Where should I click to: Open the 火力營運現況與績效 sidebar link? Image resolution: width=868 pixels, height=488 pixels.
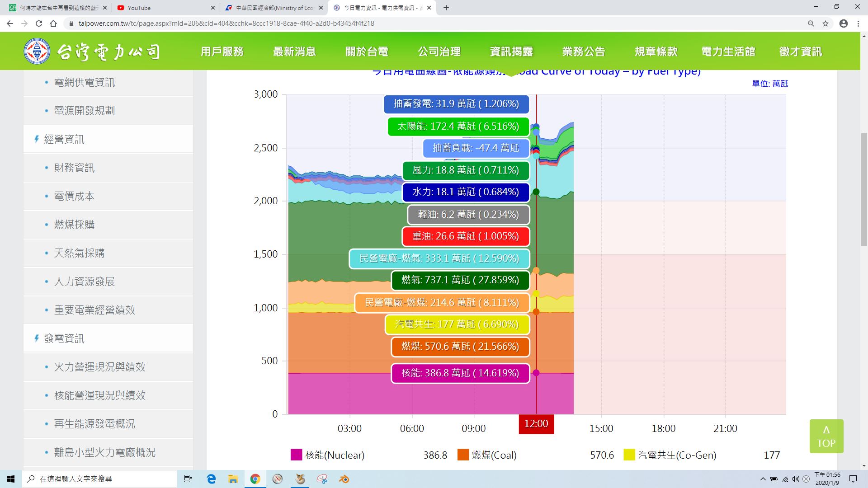(99, 367)
